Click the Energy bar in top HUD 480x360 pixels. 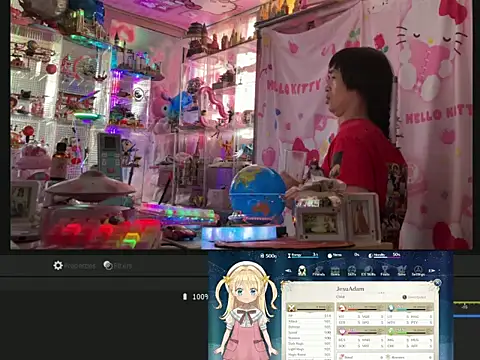pyautogui.click(x=303, y=255)
